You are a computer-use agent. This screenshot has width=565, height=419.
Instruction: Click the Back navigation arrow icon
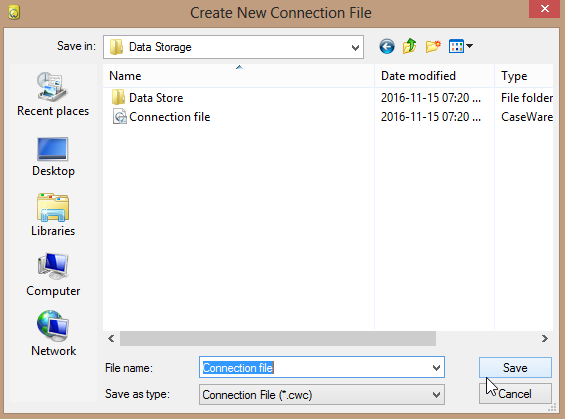pyautogui.click(x=387, y=46)
